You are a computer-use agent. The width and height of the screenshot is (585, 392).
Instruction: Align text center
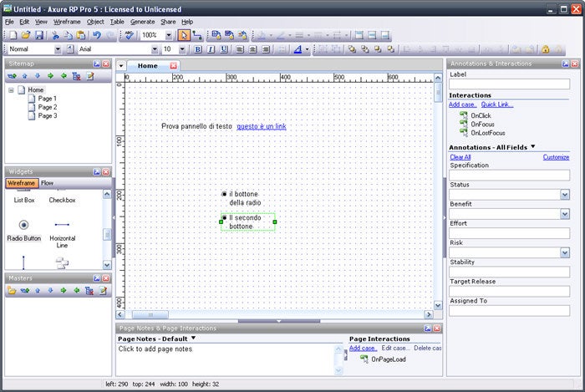(x=252, y=49)
